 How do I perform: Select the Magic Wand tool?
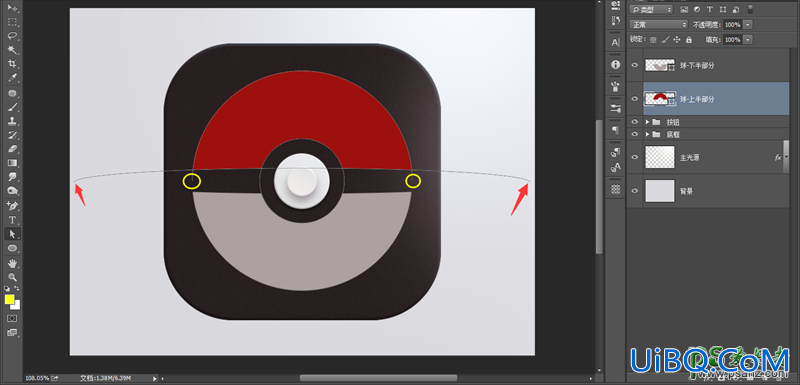pyautogui.click(x=13, y=50)
